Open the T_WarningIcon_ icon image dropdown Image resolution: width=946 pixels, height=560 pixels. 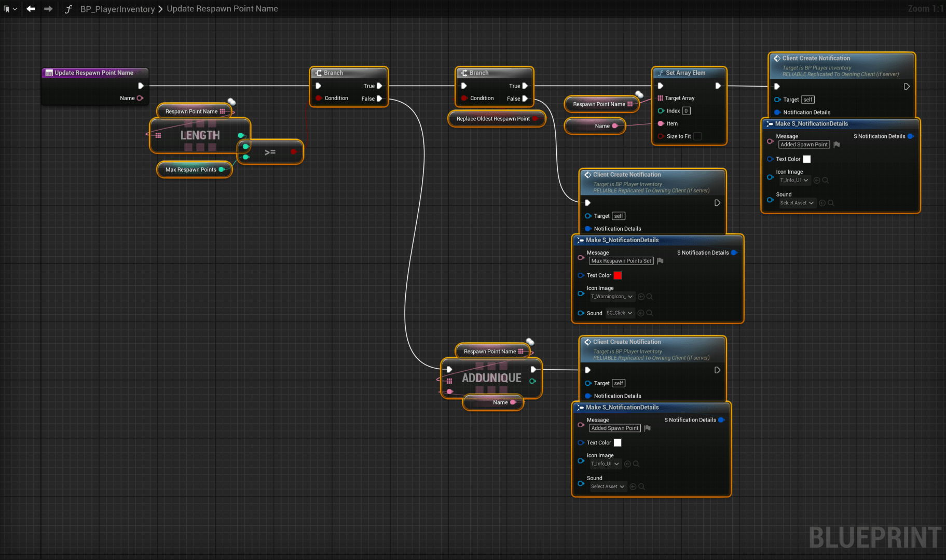pos(612,297)
